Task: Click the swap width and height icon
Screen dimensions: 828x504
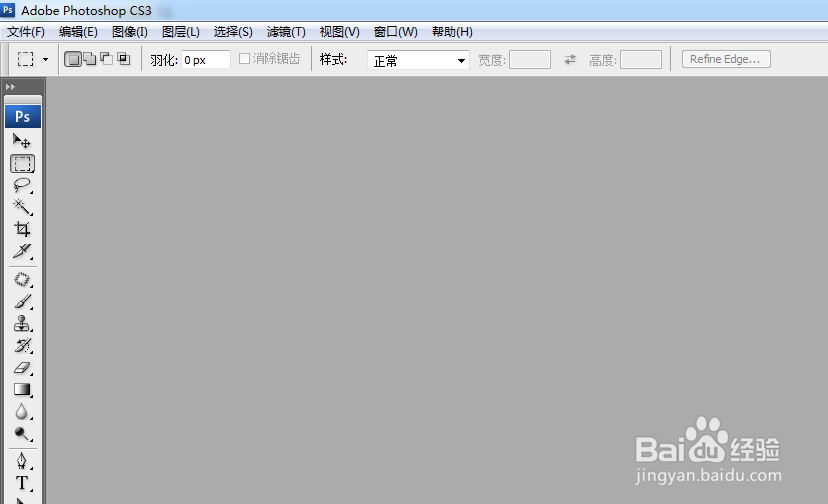Action: [570, 60]
